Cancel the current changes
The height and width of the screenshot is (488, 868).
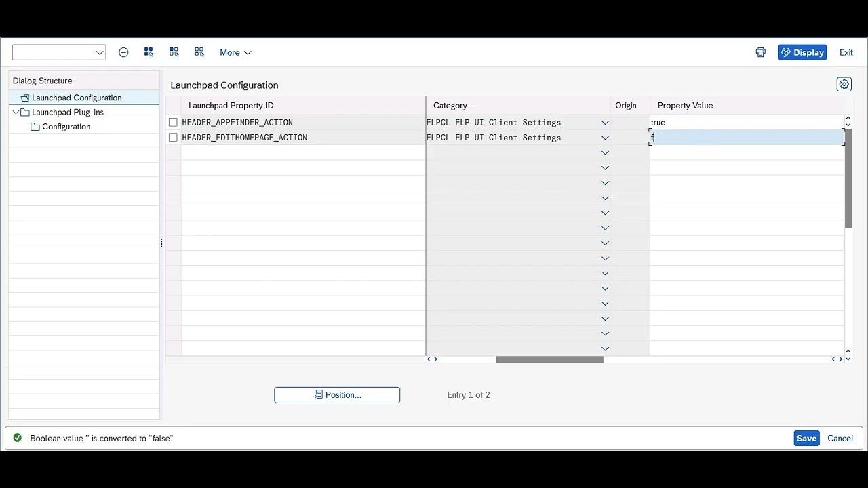840,439
